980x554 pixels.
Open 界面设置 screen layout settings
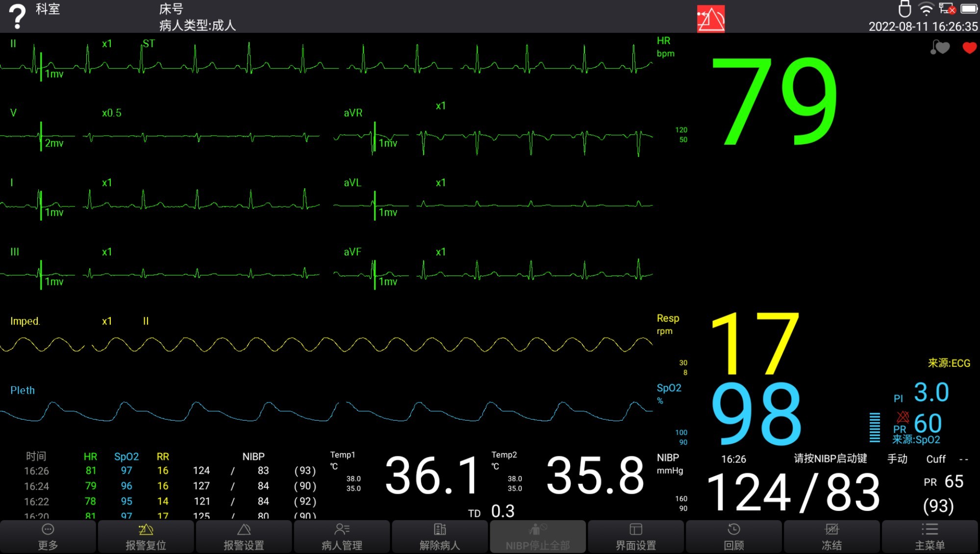tap(636, 536)
